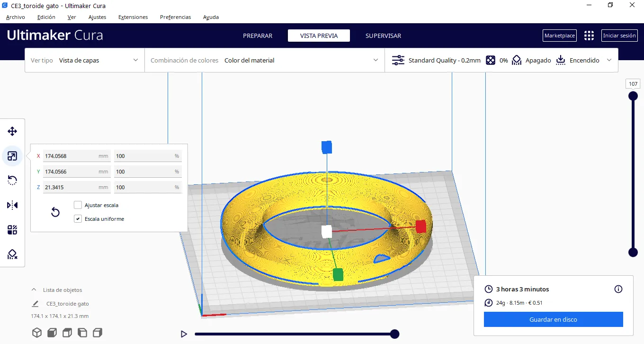Click the X dimension input field

(x=71, y=156)
